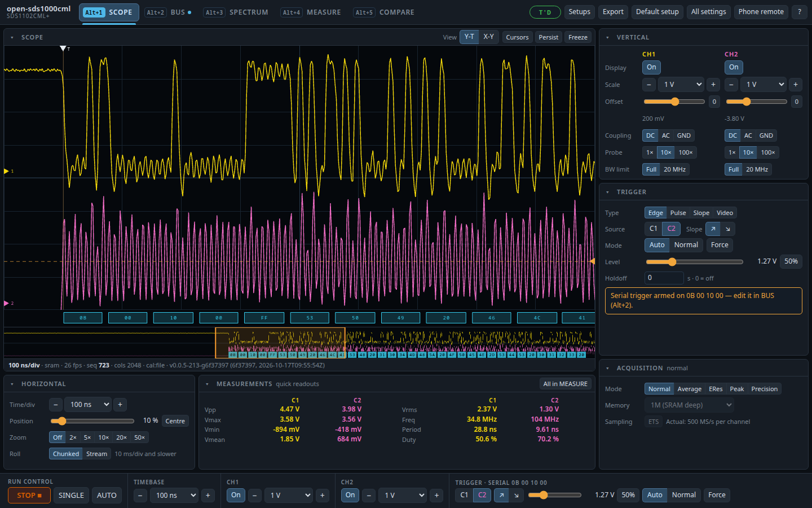The height and width of the screenshot is (508, 812).
Task: Decrease CH2 scale with minus in Vertical panel
Action: point(731,85)
